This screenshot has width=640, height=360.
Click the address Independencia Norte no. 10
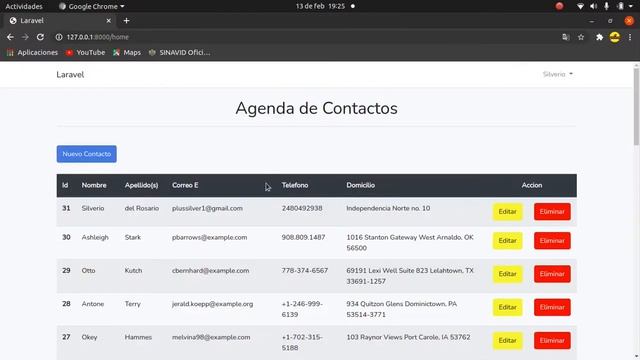(388, 208)
